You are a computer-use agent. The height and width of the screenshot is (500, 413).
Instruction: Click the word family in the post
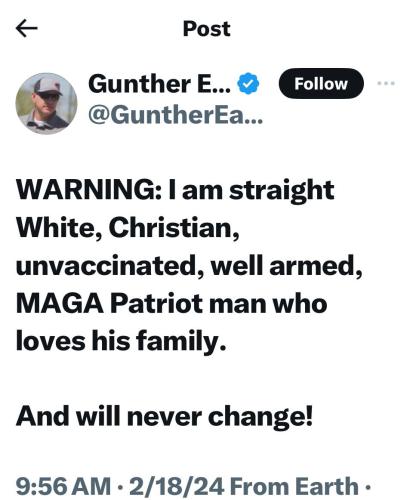[x=178, y=341]
